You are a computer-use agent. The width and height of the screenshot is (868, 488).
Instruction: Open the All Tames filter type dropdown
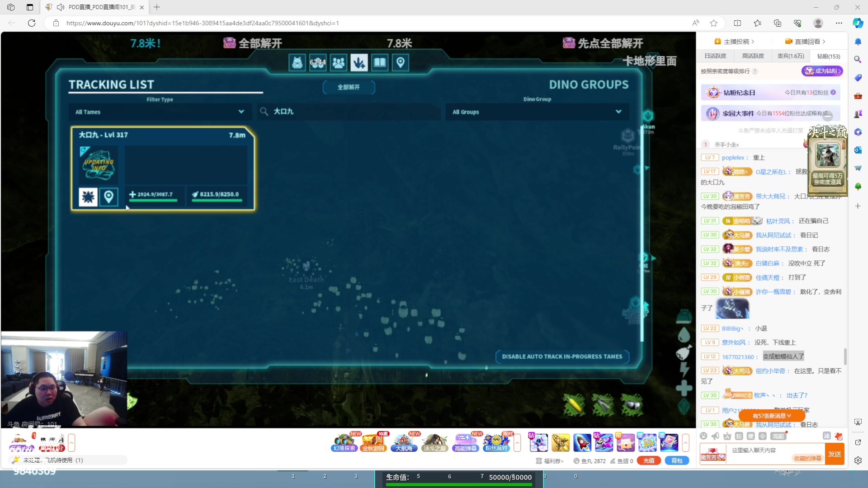tap(160, 112)
